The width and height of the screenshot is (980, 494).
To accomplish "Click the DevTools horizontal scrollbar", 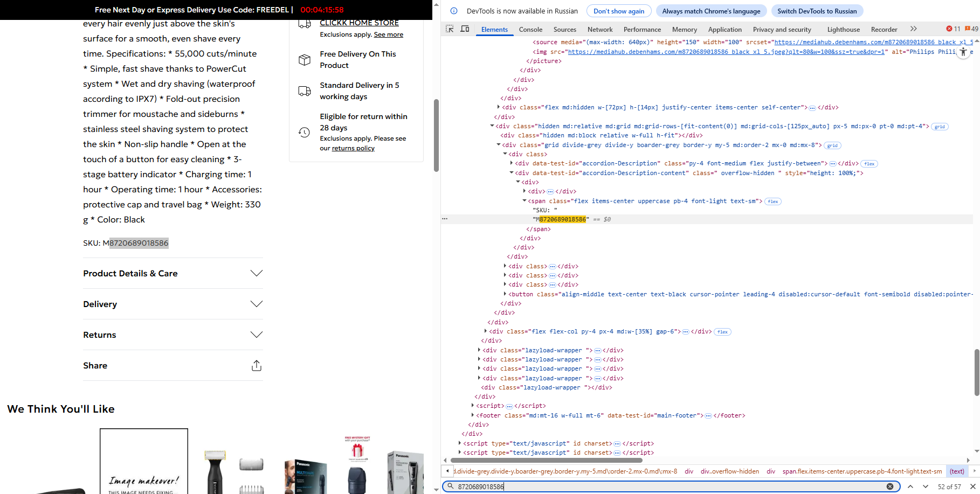I will point(546,460).
